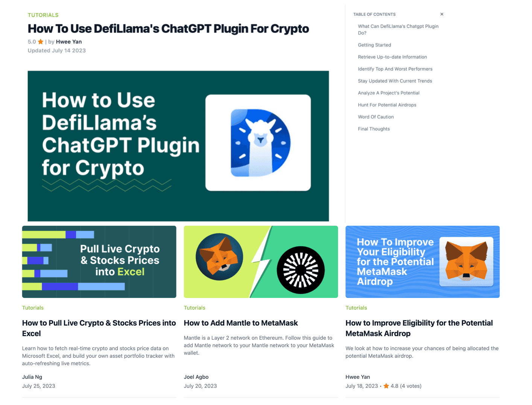Click the TABLE OF CONTENTS heading
Image resolution: width=532 pixels, height=405 pixels.
(x=374, y=14)
